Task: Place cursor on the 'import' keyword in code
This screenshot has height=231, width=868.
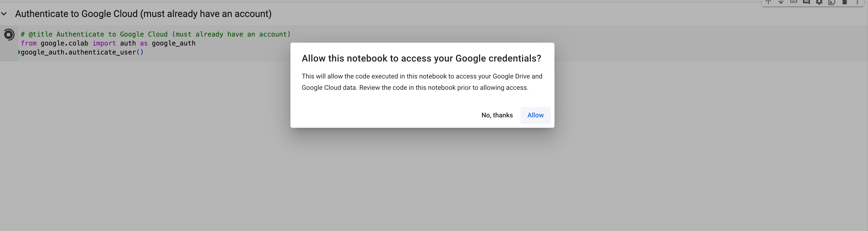Action: coord(104,43)
